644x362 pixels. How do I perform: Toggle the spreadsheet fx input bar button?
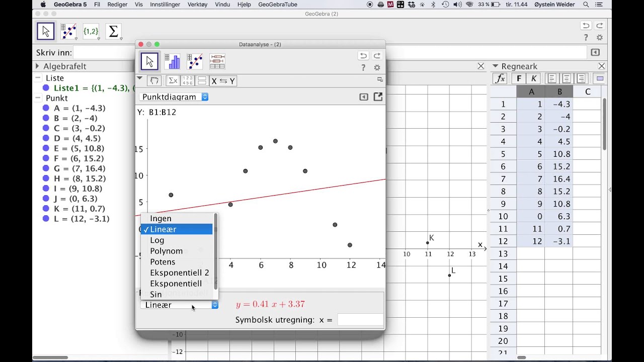click(x=500, y=78)
